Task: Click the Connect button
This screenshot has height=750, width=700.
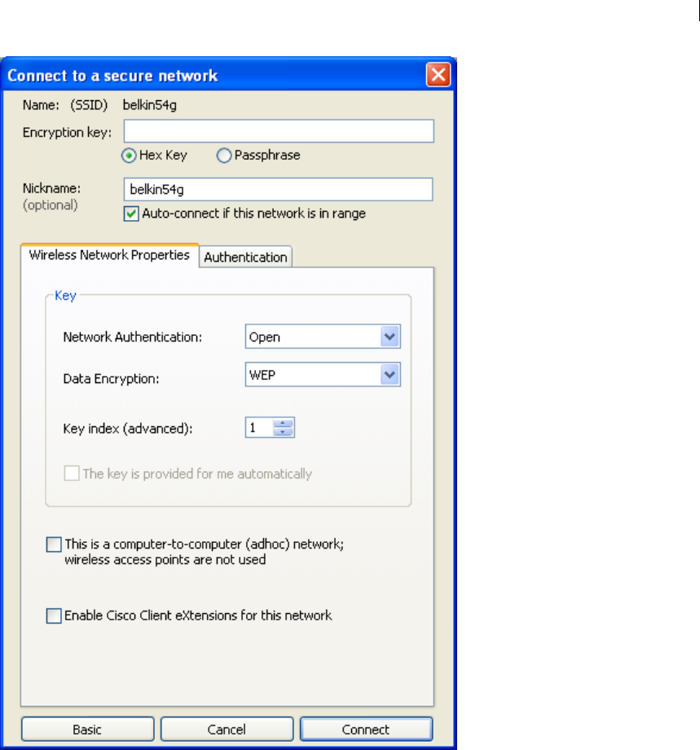Action: coord(366,730)
